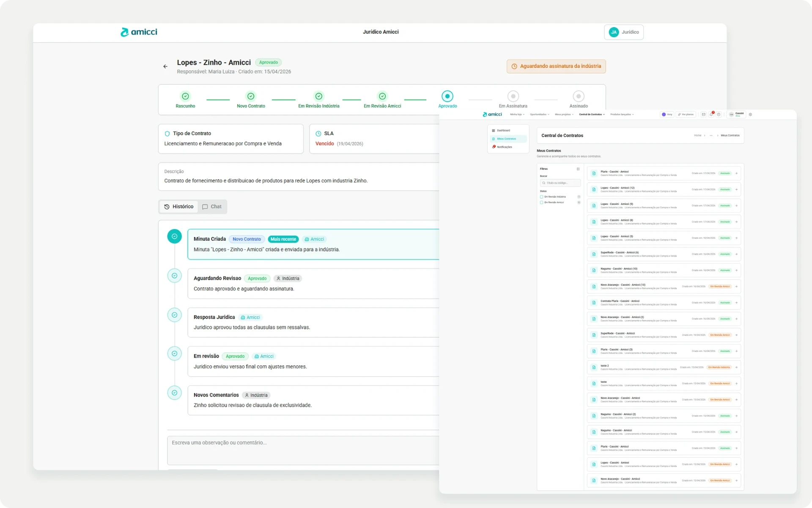This screenshot has width=812, height=508.
Task: Click the arrow on the SuperRede - Cassini - Amicci (6) row
Action: (736, 254)
